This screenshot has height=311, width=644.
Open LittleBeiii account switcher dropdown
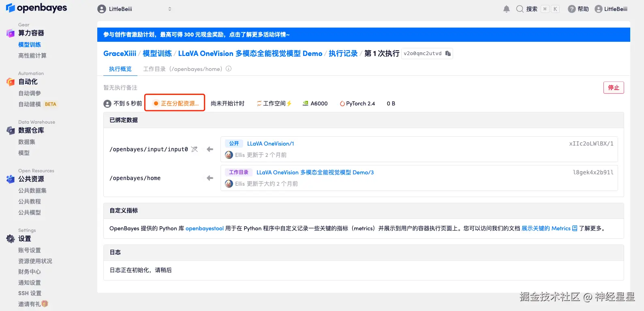[135, 9]
